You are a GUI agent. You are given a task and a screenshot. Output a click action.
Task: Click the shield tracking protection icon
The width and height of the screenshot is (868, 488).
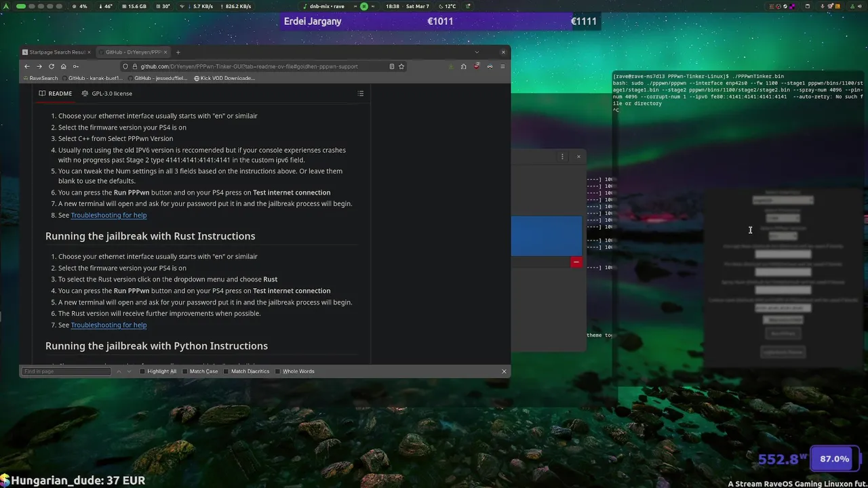[x=125, y=66]
